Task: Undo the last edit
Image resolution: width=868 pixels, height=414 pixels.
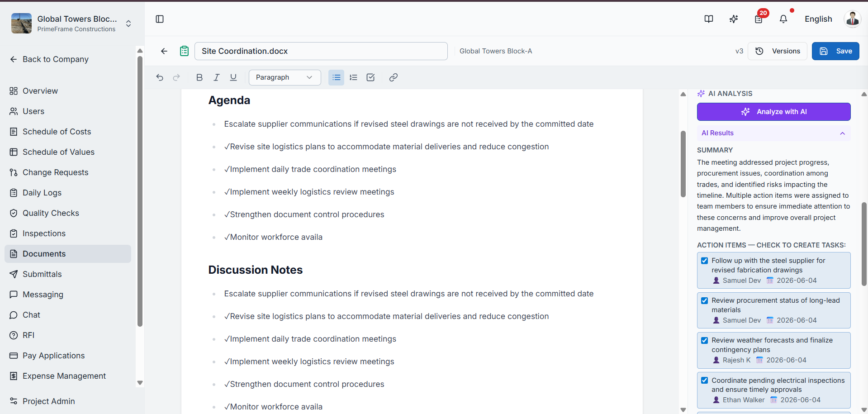Action: tap(160, 77)
